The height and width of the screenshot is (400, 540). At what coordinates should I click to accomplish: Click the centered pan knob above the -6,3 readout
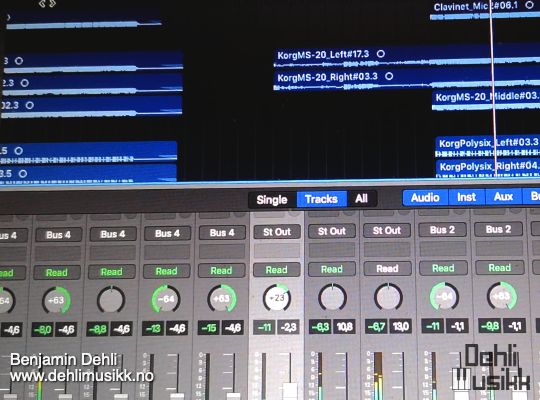pyautogui.click(x=332, y=297)
